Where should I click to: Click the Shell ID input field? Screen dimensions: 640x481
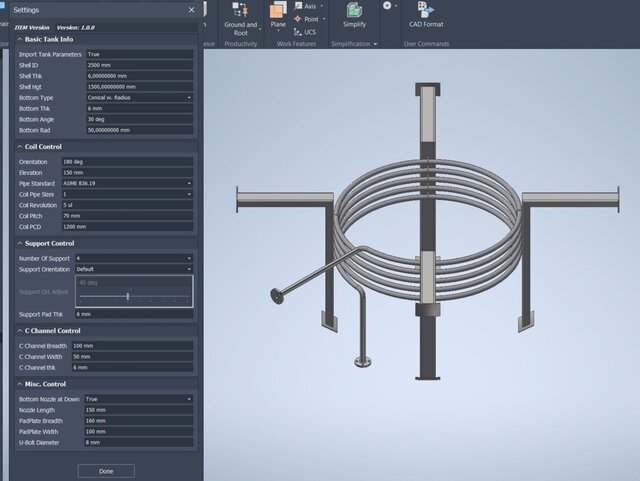pos(140,65)
